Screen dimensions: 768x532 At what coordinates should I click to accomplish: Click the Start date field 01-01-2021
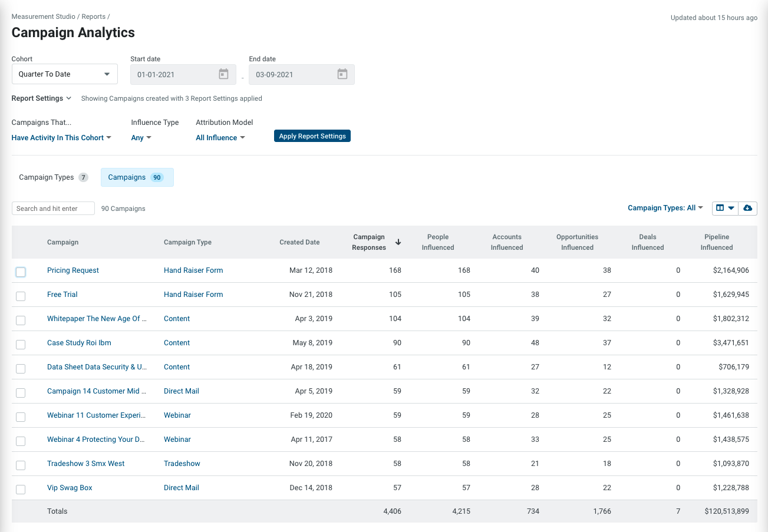click(x=183, y=74)
